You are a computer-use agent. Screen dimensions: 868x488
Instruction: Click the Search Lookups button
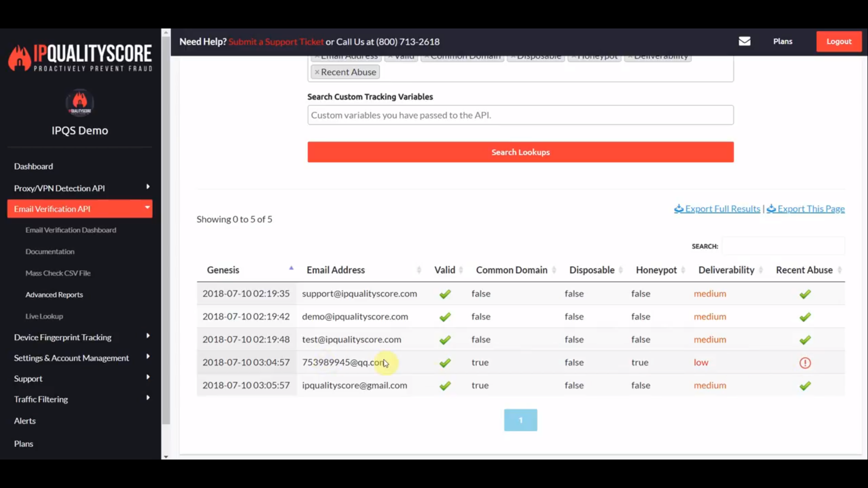pyautogui.click(x=520, y=152)
